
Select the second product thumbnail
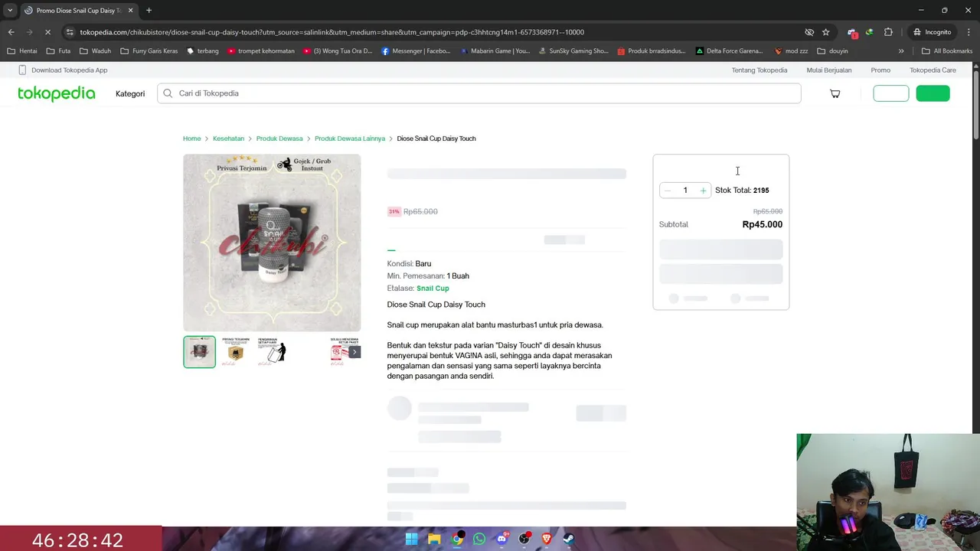click(x=236, y=352)
